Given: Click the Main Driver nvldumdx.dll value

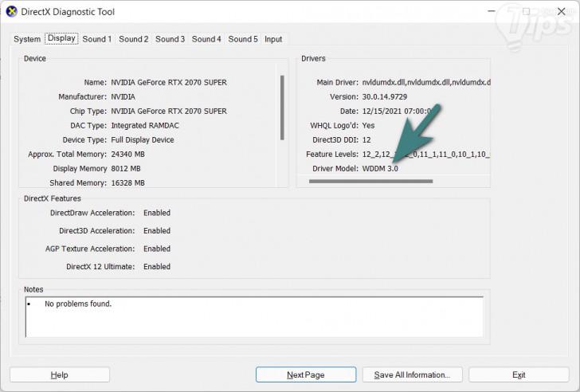Looking at the screenshot, I should pos(426,83).
